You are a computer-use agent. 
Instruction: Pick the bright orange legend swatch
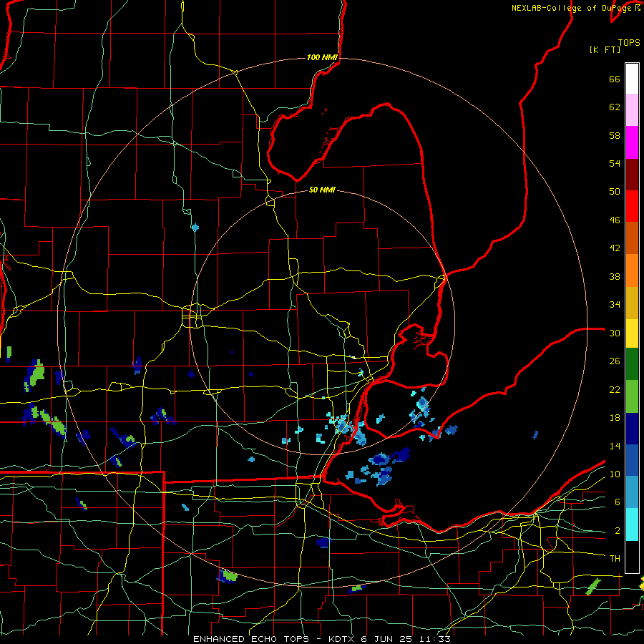coord(632,270)
